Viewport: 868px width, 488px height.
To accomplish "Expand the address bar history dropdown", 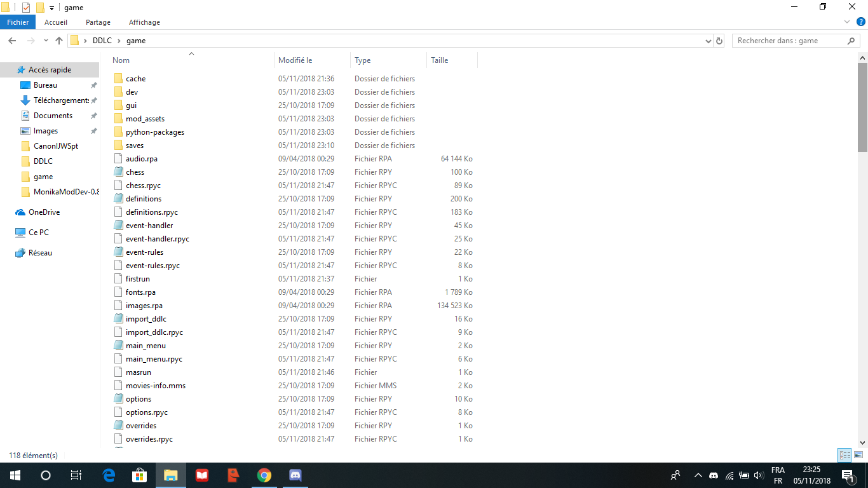I will point(708,40).
